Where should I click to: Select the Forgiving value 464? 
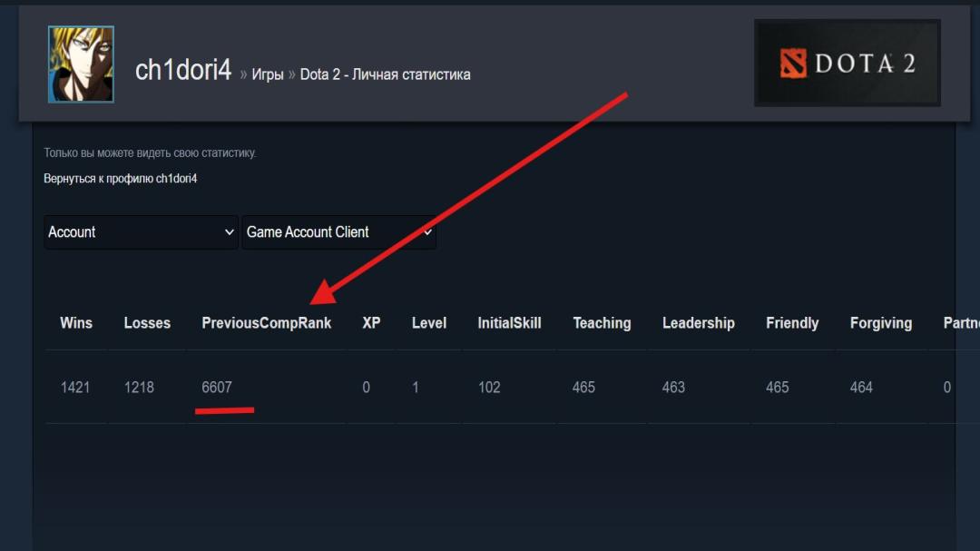pos(861,387)
